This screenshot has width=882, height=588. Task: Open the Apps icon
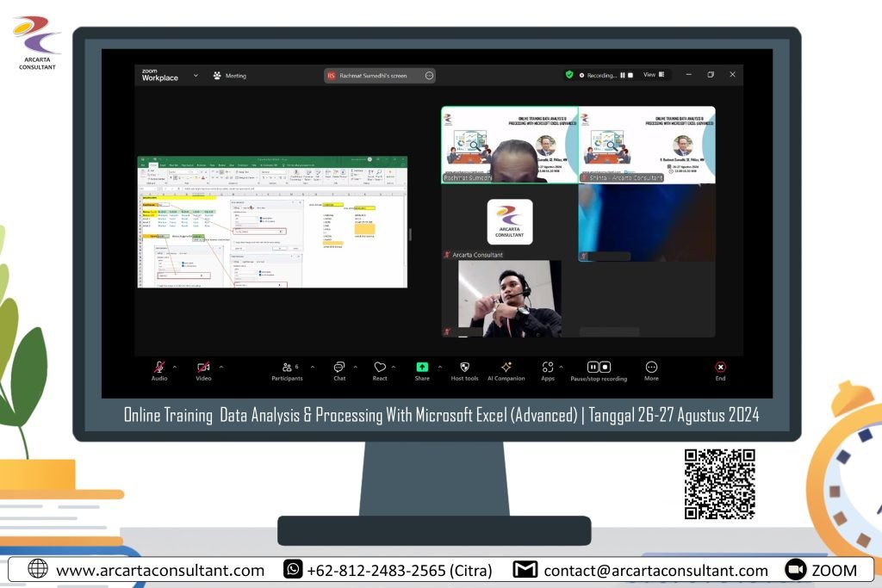[x=548, y=368]
